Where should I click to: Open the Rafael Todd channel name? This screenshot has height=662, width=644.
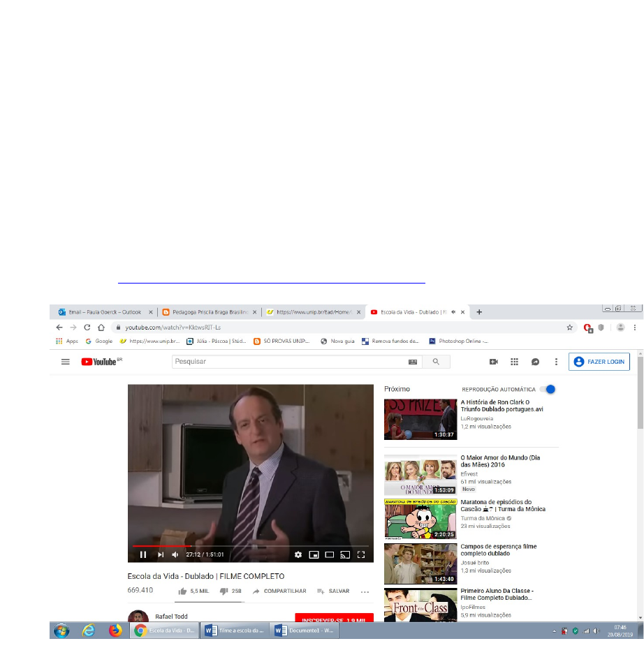tap(171, 617)
